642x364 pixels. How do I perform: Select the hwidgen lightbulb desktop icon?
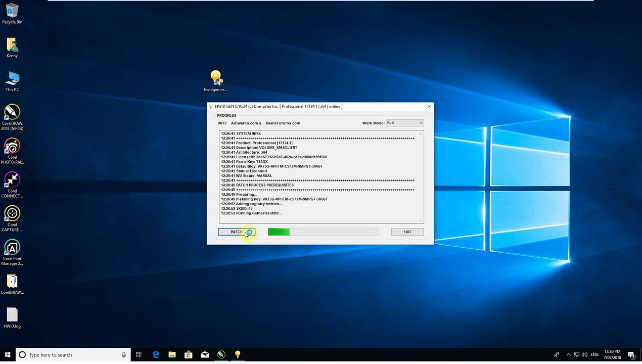[216, 81]
